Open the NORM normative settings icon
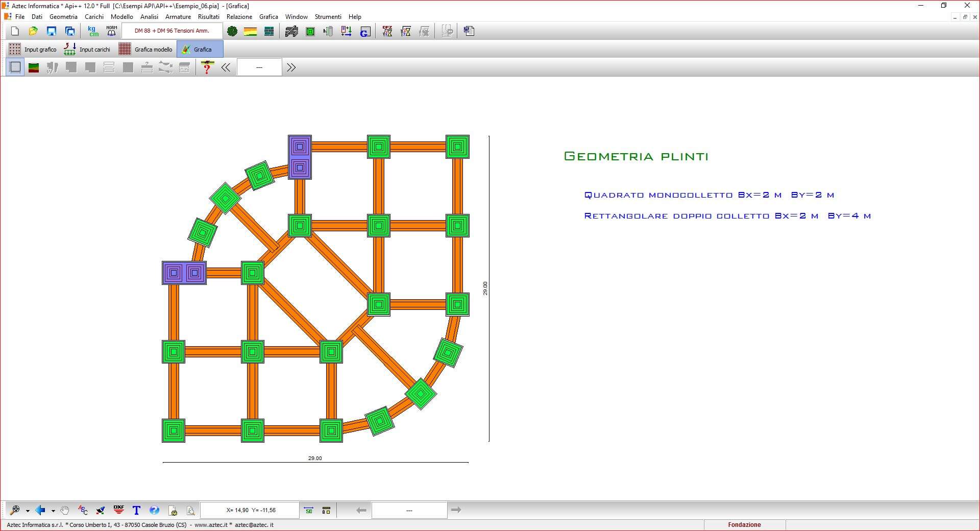 pyautogui.click(x=111, y=32)
